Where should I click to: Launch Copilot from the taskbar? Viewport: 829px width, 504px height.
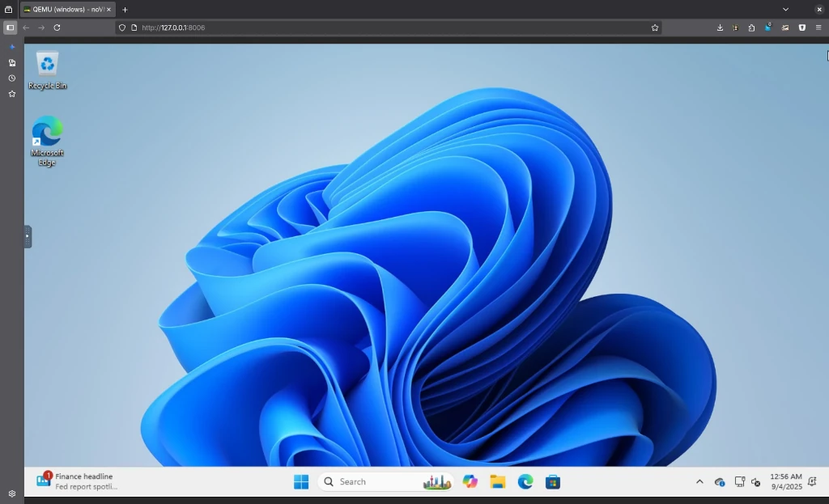470,482
